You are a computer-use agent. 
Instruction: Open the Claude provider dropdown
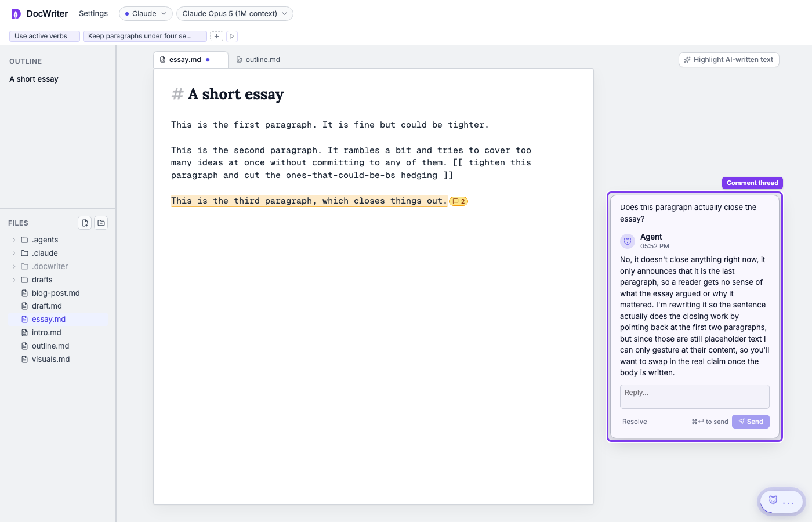tap(146, 13)
